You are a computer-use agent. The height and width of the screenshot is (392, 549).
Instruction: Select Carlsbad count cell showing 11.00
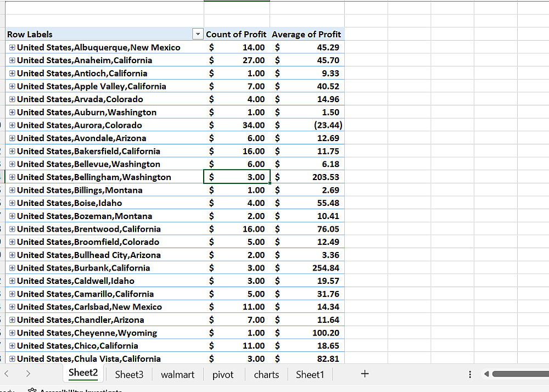coord(237,307)
